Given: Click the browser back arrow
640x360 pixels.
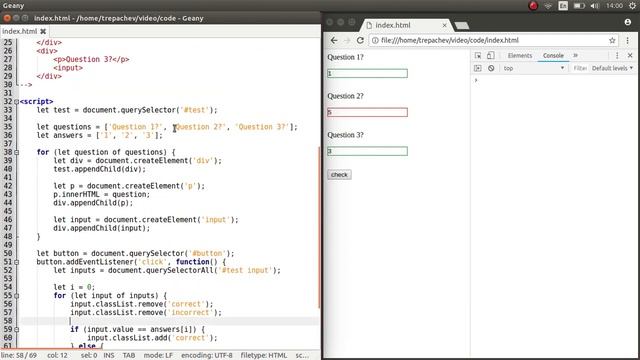Looking at the screenshot, I should coord(334,40).
